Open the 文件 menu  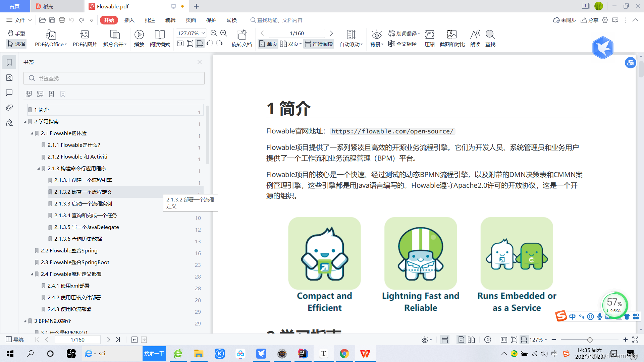(x=19, y=20)
